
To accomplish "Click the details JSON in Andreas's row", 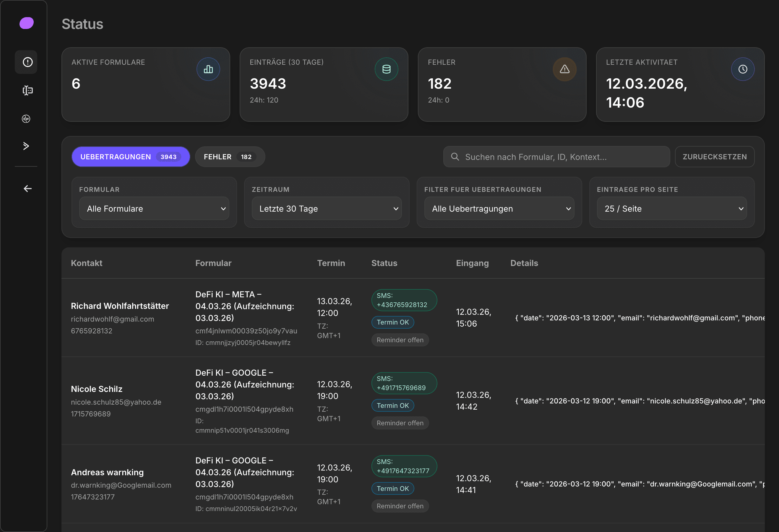I will [640, 484].
